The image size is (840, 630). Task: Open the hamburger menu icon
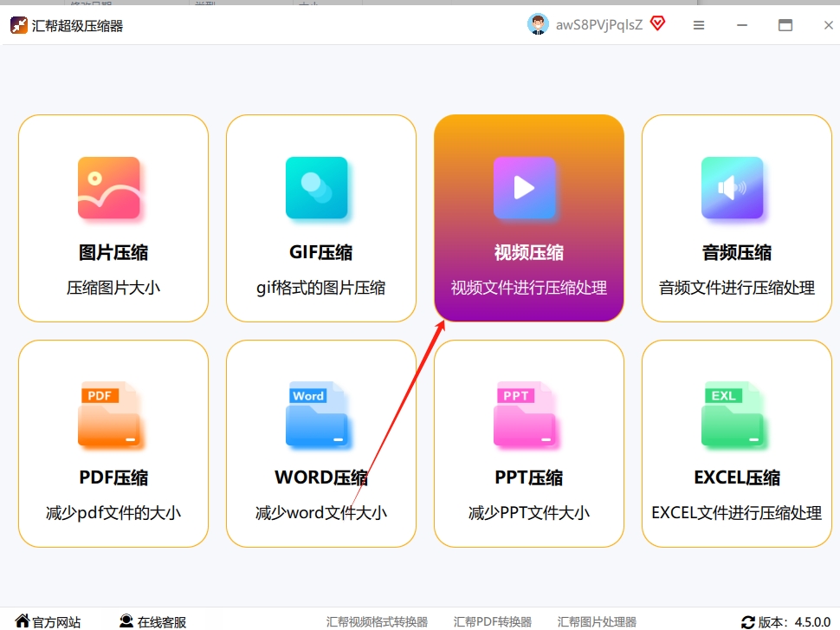699,25
